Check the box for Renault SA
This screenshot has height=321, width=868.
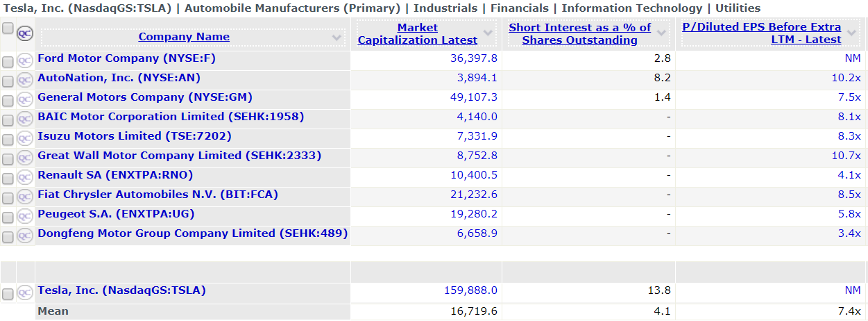click(8, 179)
